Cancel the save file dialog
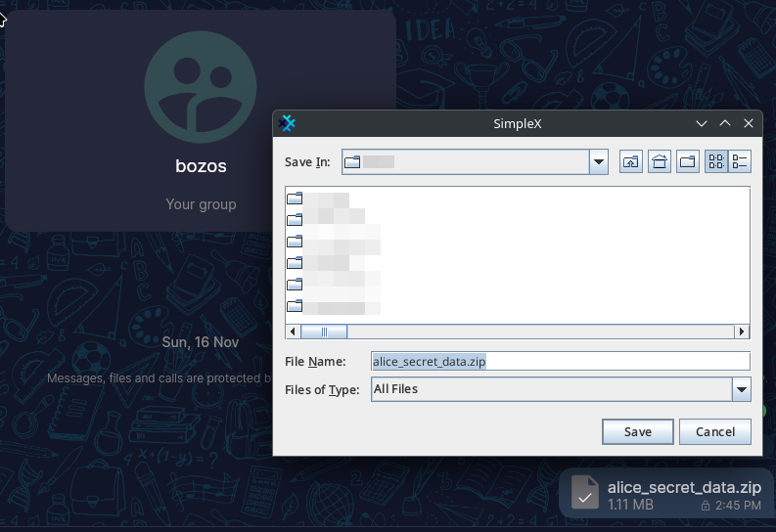Image resolution: width=776 pixels, height=532 pixels. point(714,431)
